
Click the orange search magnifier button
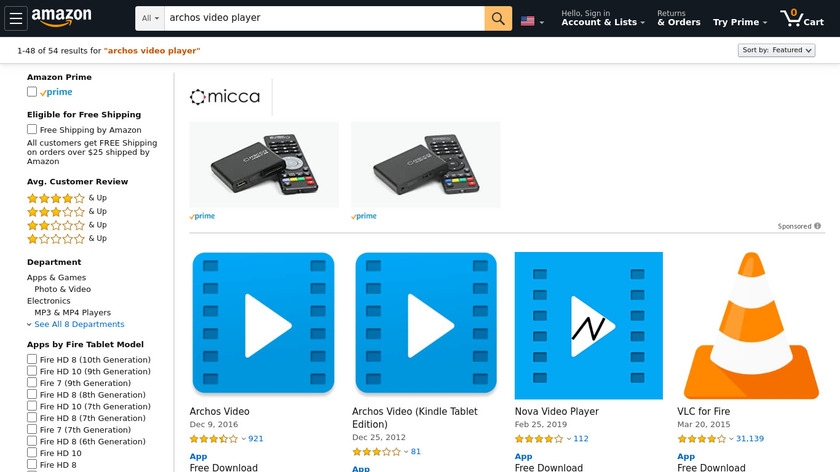[498, 19]
